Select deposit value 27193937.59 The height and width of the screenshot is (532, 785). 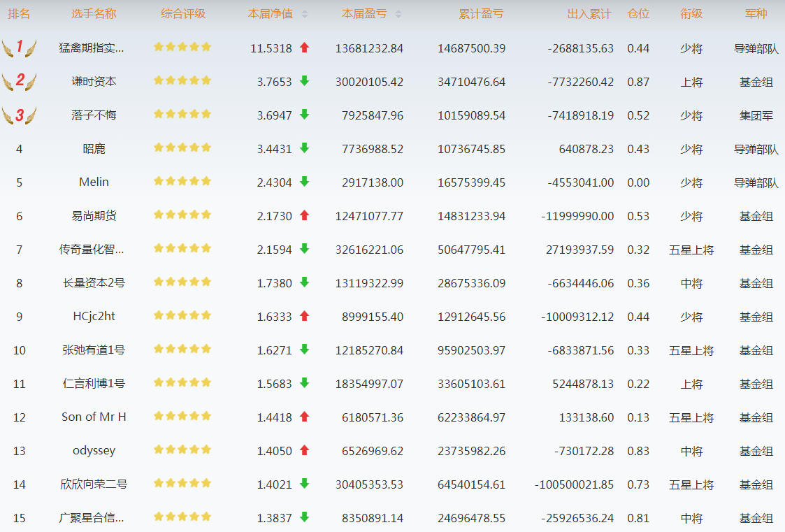(579, 250)
